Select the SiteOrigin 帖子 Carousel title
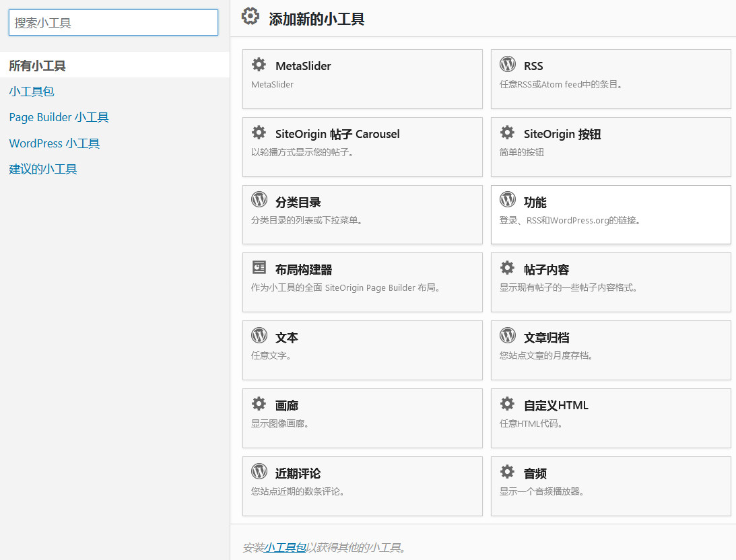Viewport: 736px width, 560px height. pos(337,134)
